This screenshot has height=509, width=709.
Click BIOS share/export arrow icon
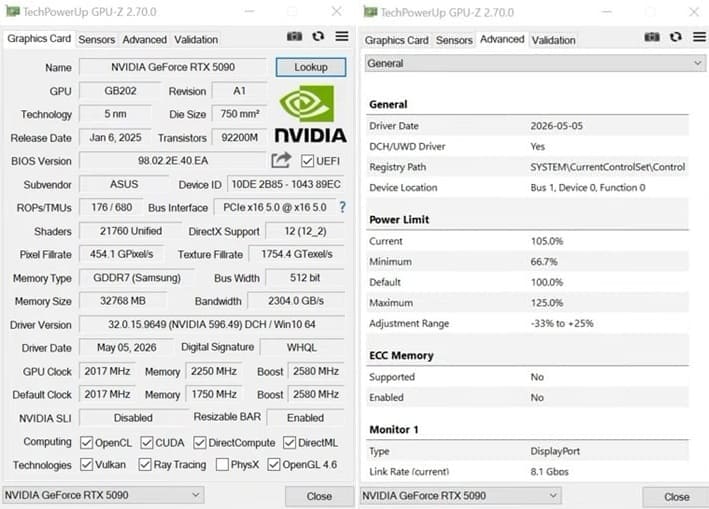[281, 160]
